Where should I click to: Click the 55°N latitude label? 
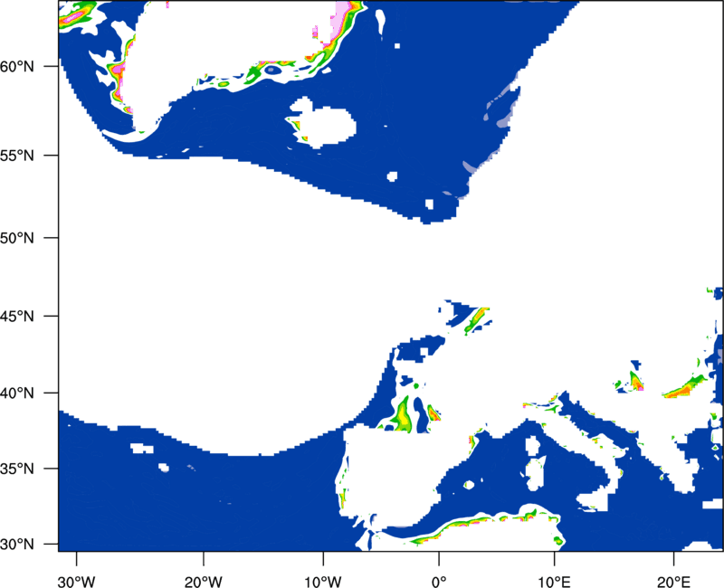17,156
